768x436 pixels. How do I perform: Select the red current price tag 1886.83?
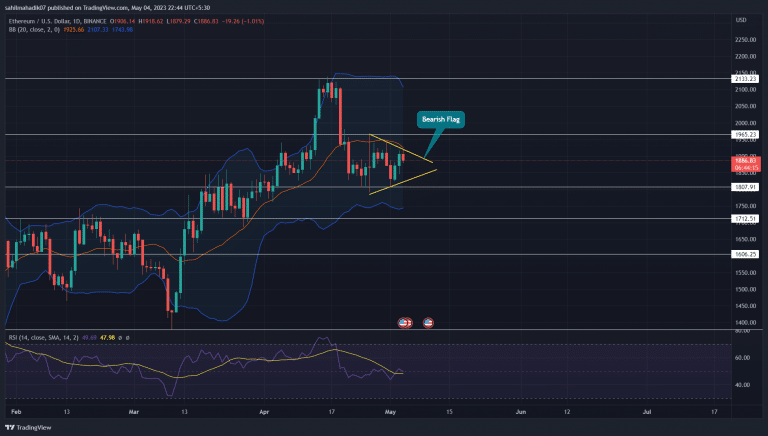click(747, 160)
